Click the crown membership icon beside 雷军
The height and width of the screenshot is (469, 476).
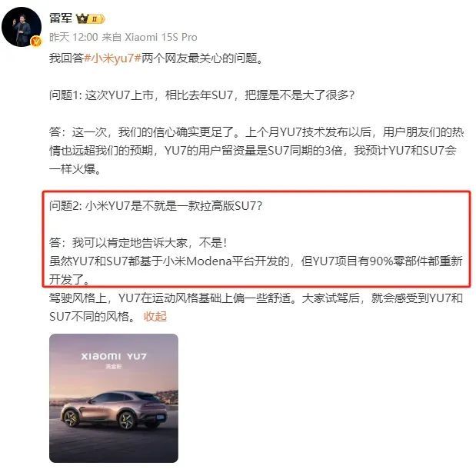(x=82, y=18)
